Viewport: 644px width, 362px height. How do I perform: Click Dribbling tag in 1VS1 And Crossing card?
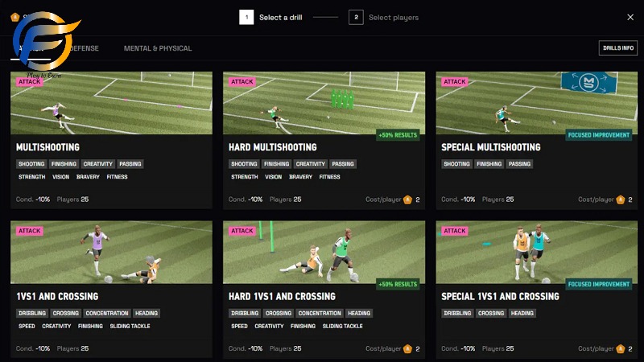pos(32,313)
